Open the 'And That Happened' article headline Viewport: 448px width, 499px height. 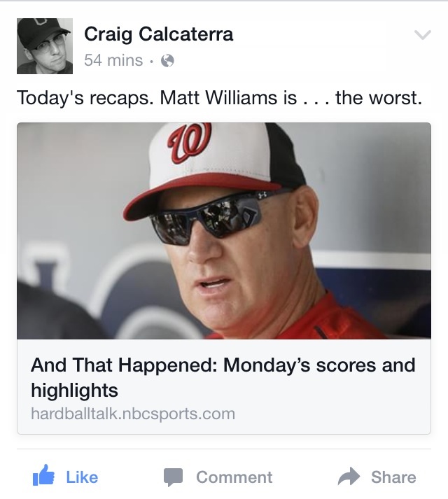point(223,377)
